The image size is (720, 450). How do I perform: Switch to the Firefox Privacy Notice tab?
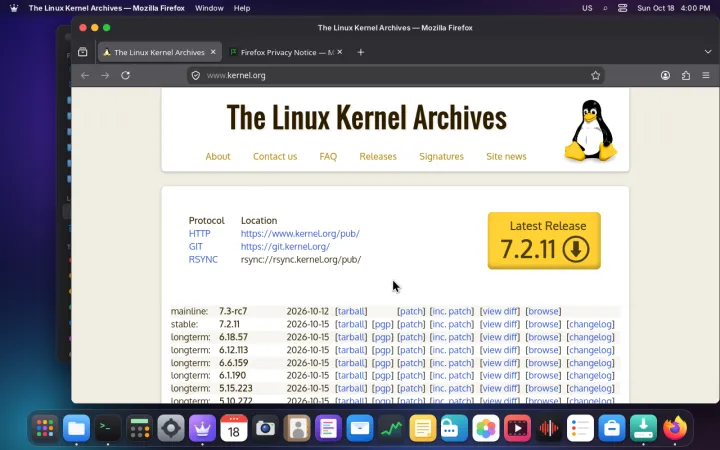pos(286,52)
